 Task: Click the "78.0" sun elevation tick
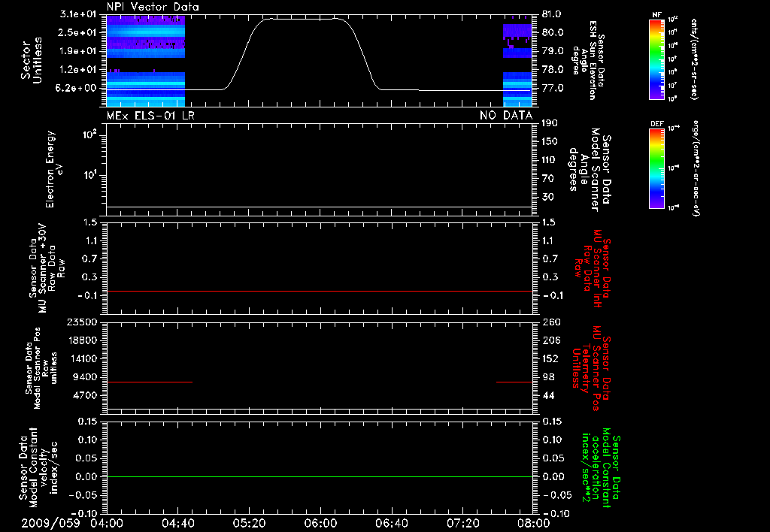point(552,70)
